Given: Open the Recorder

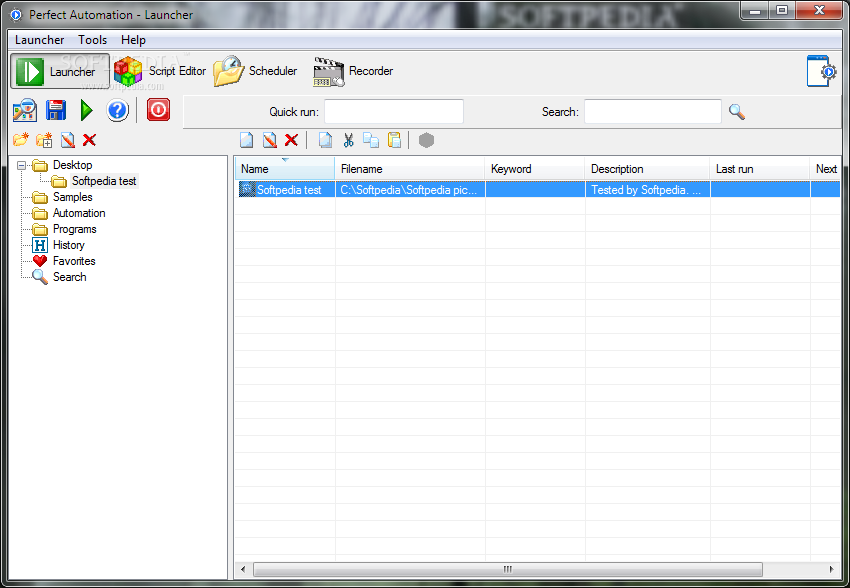Looking at the screenshot, I should click(353, 71).
